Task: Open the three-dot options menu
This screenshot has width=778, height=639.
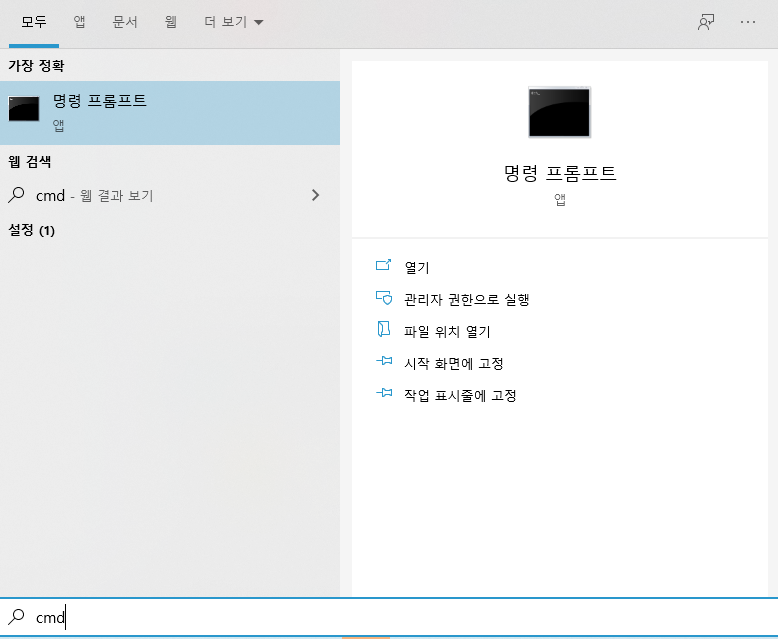Action: coord(748,22)
